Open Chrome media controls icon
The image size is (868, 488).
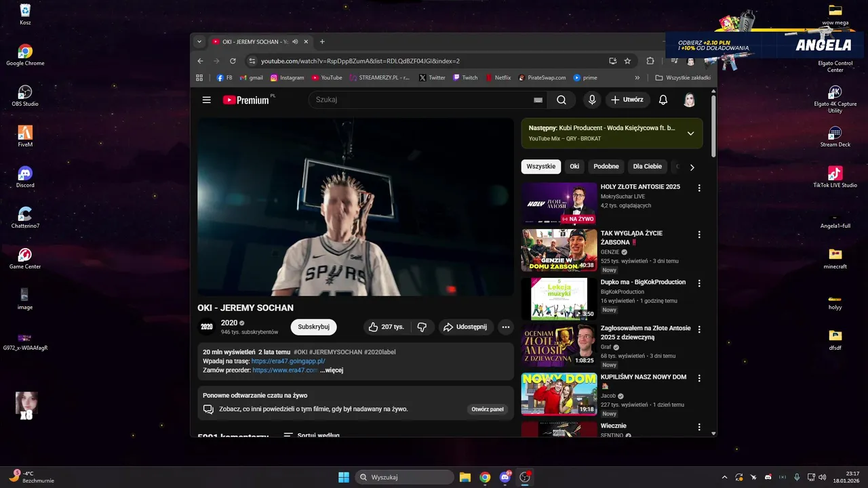point(673,61)
